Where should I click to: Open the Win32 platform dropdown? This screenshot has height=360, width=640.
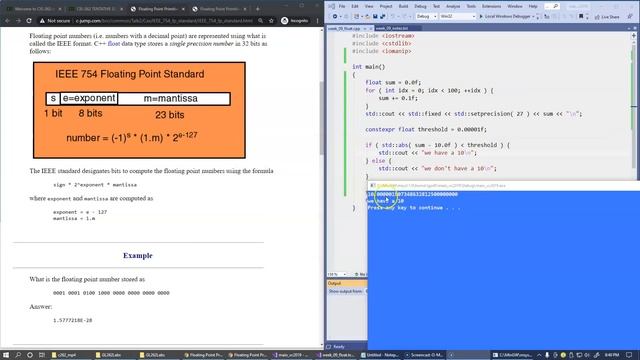click(x=458, y=16)
